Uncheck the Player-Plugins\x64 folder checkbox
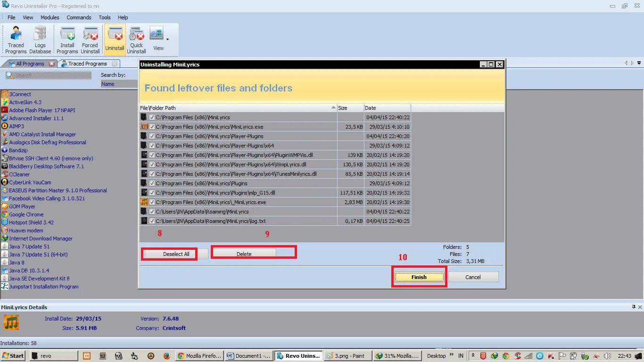This screenshot has width=644, height=362. pyautogui.click(x=152, y=146)
